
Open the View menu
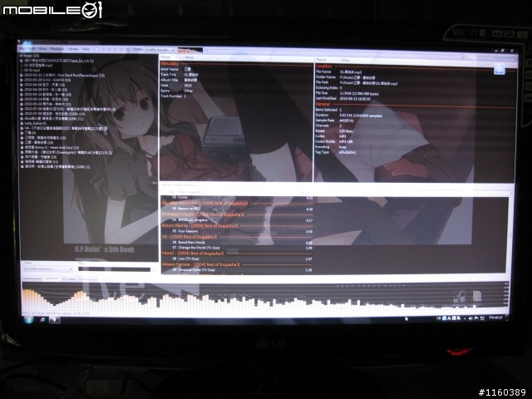42,49
